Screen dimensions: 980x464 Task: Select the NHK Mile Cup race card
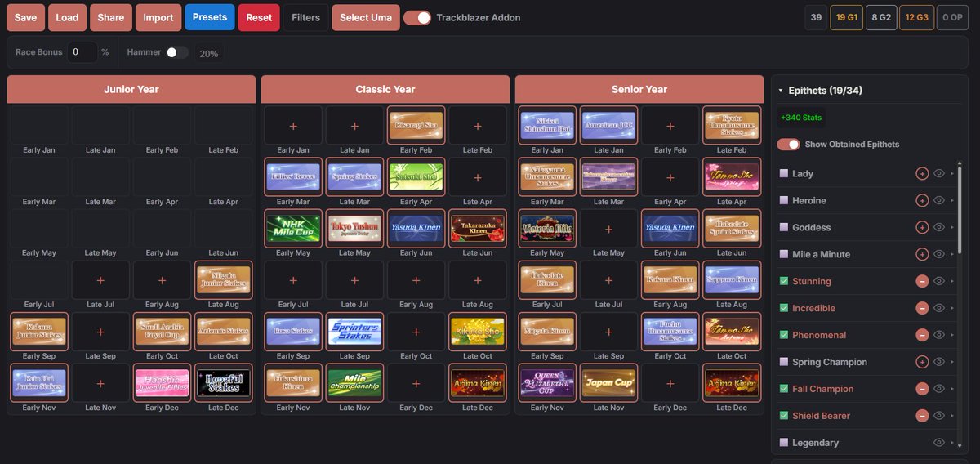292,229
